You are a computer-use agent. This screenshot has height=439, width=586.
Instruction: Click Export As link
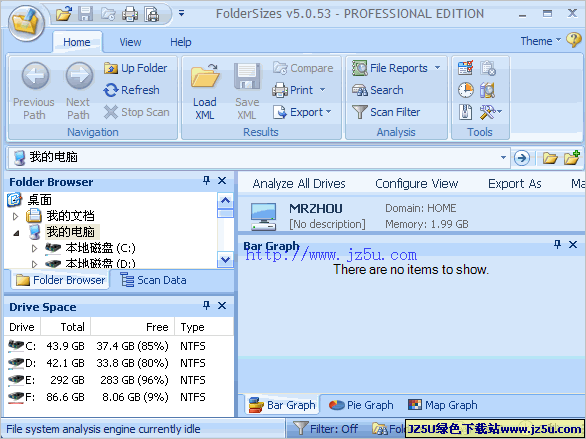[515, 183]
